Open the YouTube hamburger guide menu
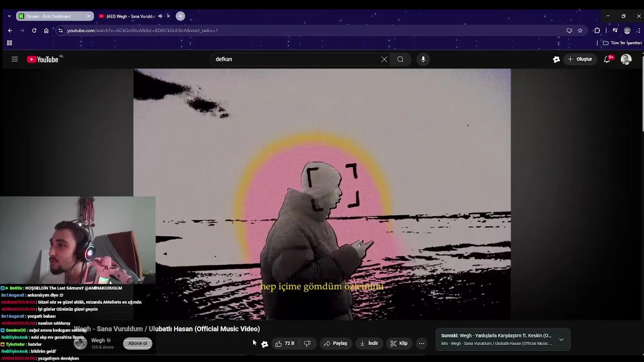 click(x=15, y=59)
